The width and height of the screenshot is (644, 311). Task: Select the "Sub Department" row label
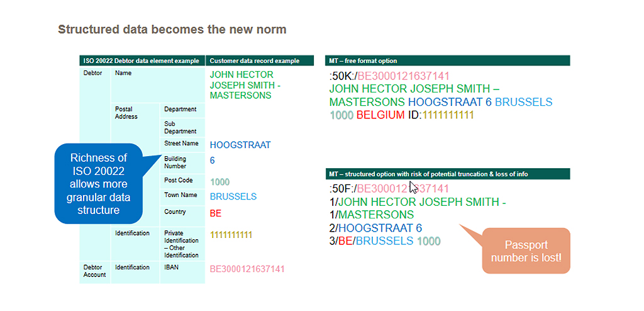tap(180, 128)
